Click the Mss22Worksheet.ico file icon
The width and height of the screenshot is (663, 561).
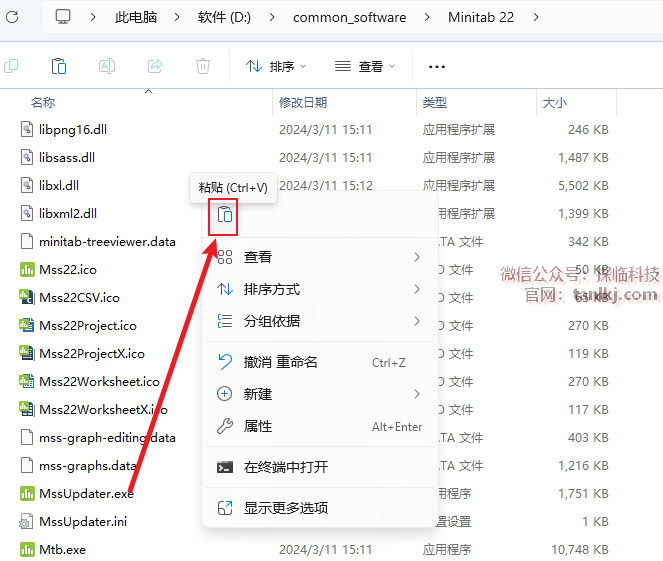27,381
